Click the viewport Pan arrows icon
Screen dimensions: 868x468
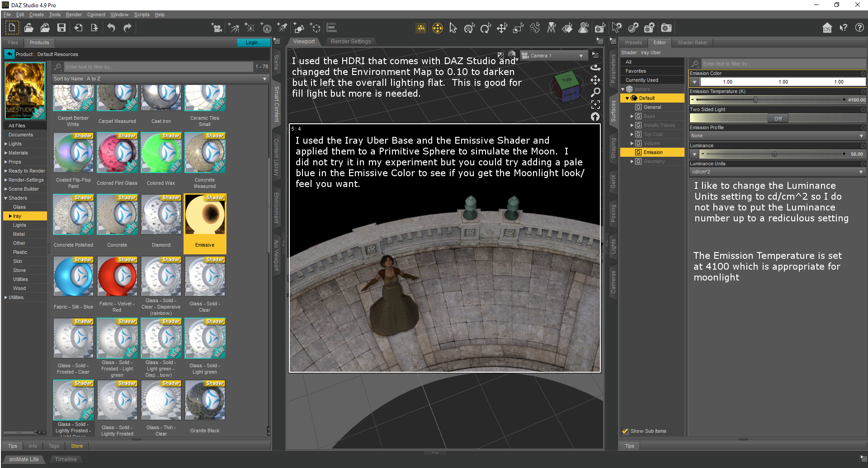click(595, 80)
